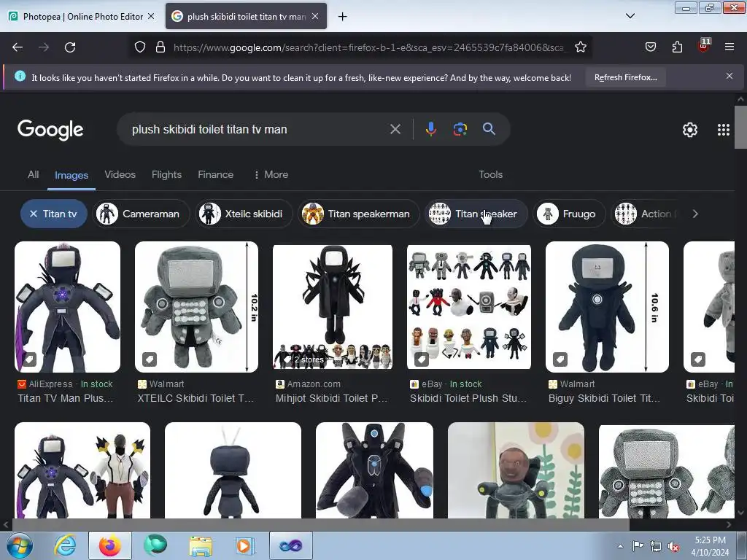This screenshot has height=560, width=747.
Task: Click XTEILC Skibidi Toilet T... title link
Action: coord(196,398)
